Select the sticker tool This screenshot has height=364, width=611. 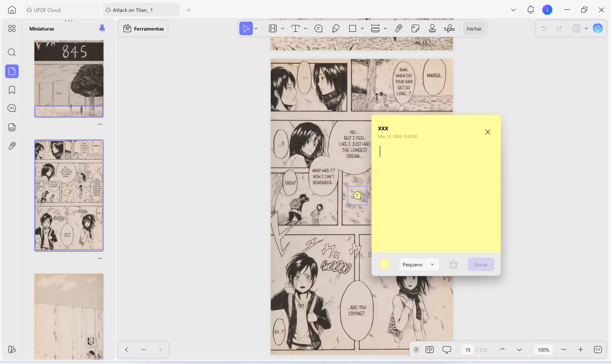415,29
